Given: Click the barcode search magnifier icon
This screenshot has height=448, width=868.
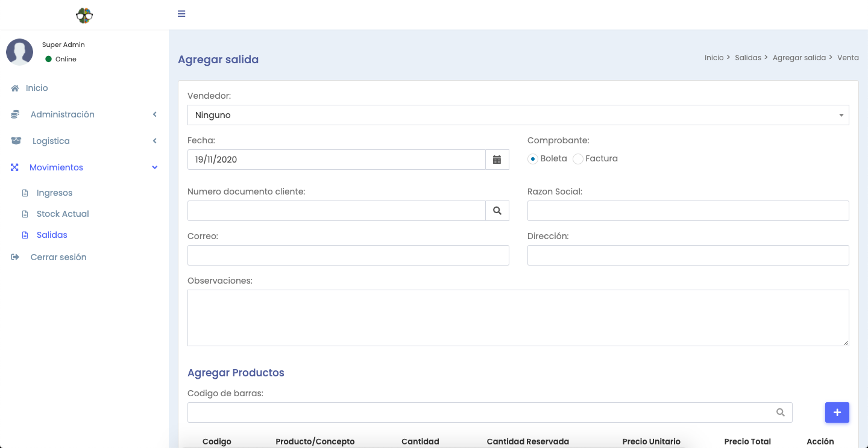Looking at the screenshot, I should coord(780,412).
